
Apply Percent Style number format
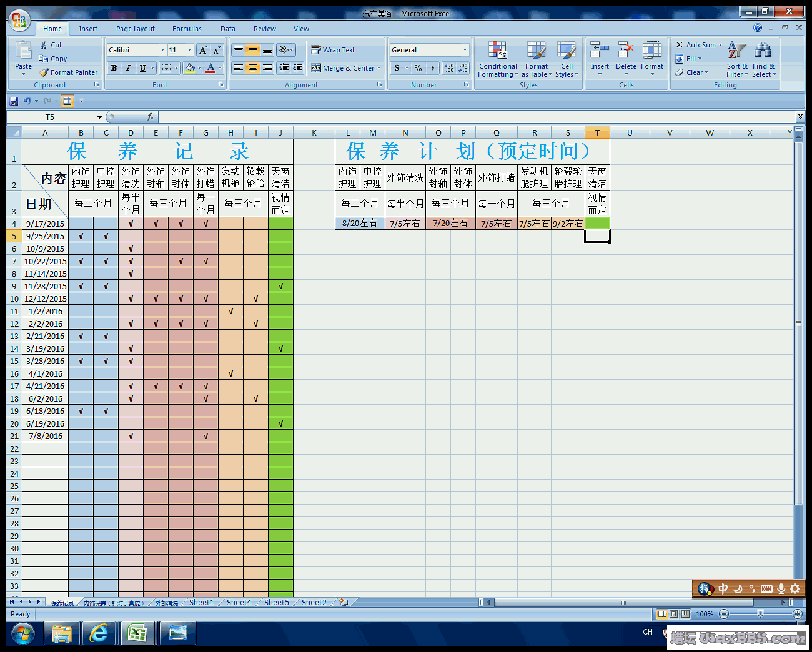(418, 68)
